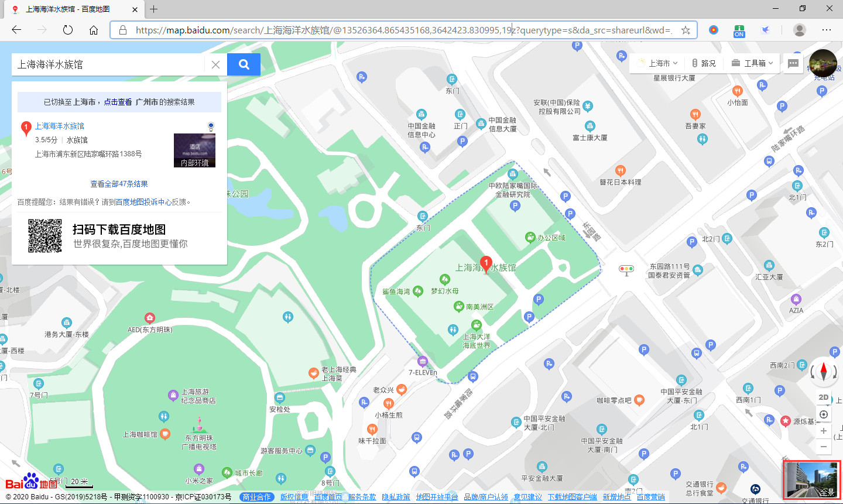Image resolution: width=843 pixels, height=504 pixels.
Task: Open the 上海海洋水族馆 result link
Action: 60,126
